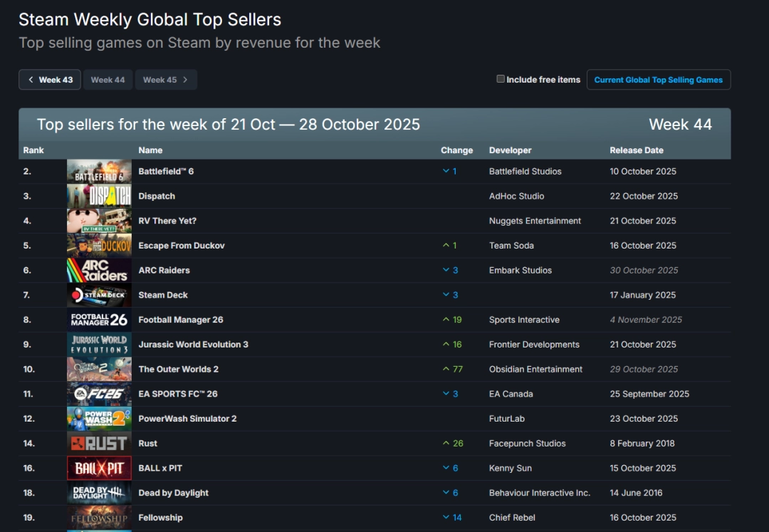Click the PowerWash Simulator 2 thumbnail
The width and height of the screenshot is (769, 532).
point(99,418)
